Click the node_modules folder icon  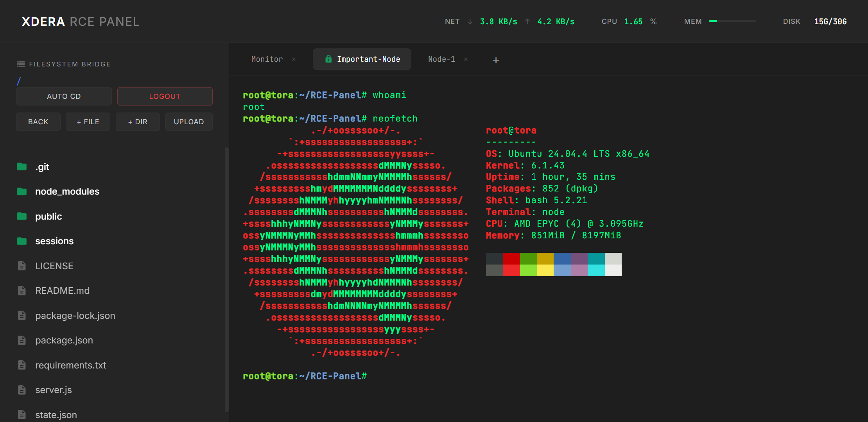pyautogui.click(x=22, y=191)
